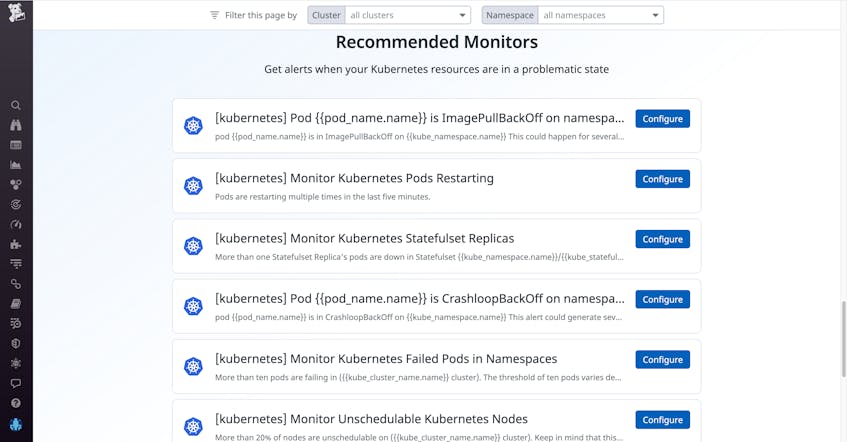Viewport: 847px width, 442px height.
Task: Click Kubernetes icon of Unschedulable Nodes monitor
Action: point(193,427)
